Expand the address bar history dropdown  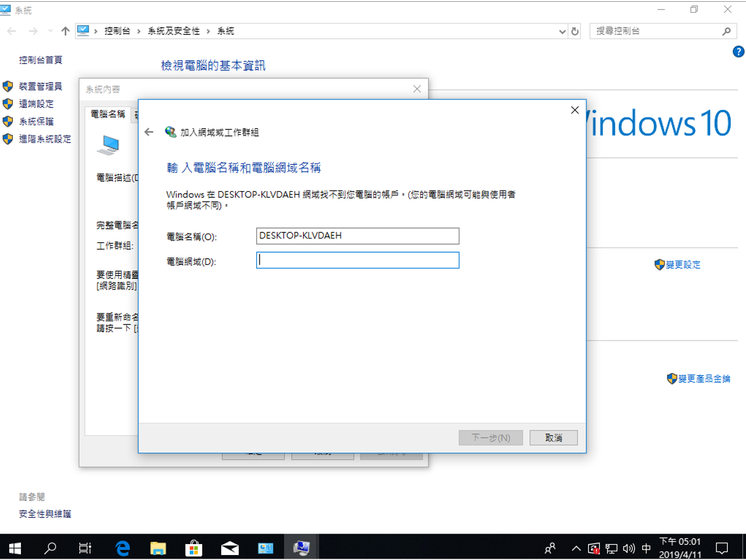[562, 31]
